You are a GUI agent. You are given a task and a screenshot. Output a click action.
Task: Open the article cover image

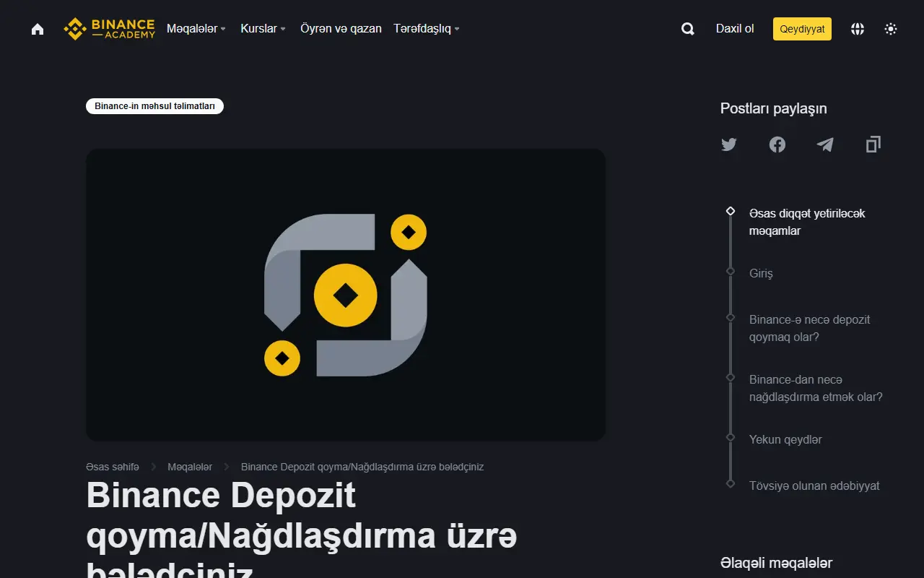tap(346, 295)
